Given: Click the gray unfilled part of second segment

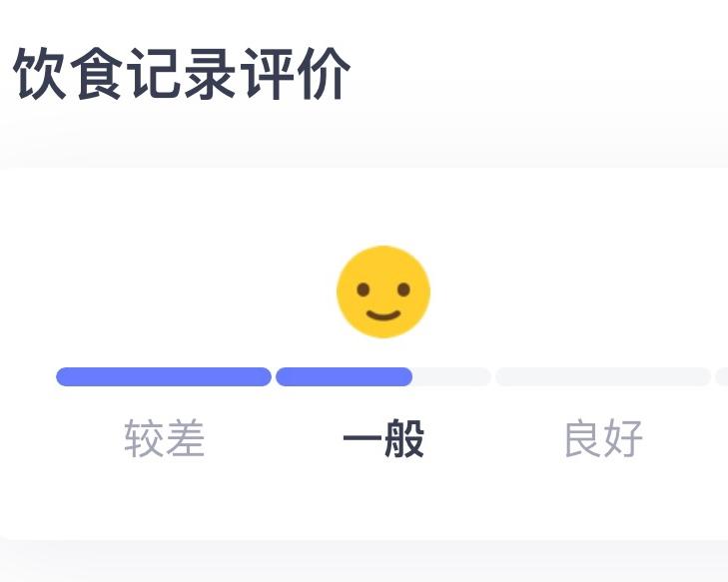Looking at the screenshot, I should pos(452,376).
